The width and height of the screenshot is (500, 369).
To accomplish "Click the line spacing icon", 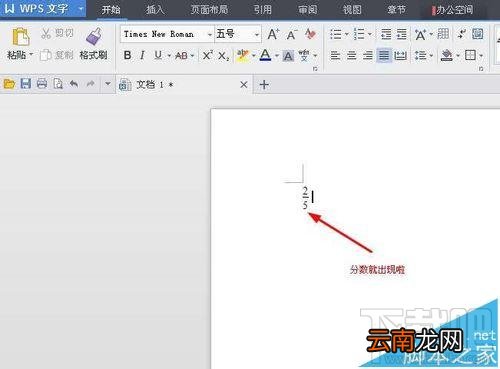I will (420, 55).
